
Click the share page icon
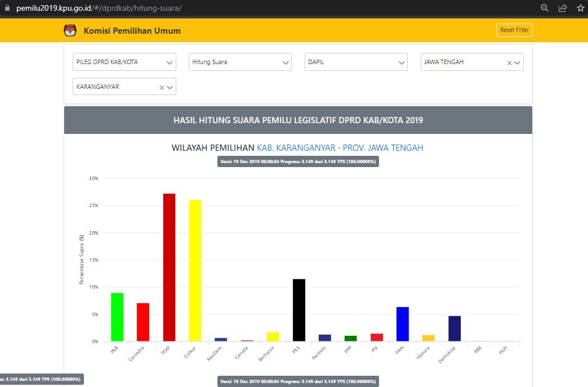click(562, 8)
